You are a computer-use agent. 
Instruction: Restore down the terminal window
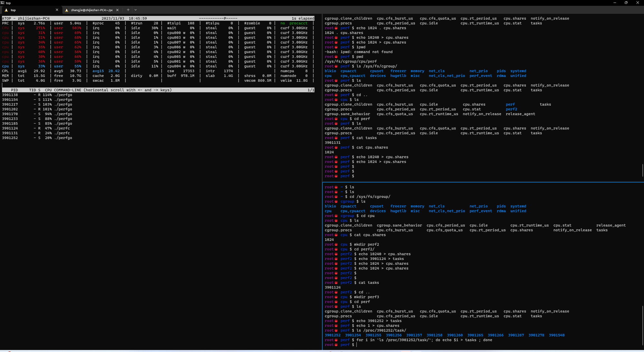pyautogui.click(x=626, y=3)
